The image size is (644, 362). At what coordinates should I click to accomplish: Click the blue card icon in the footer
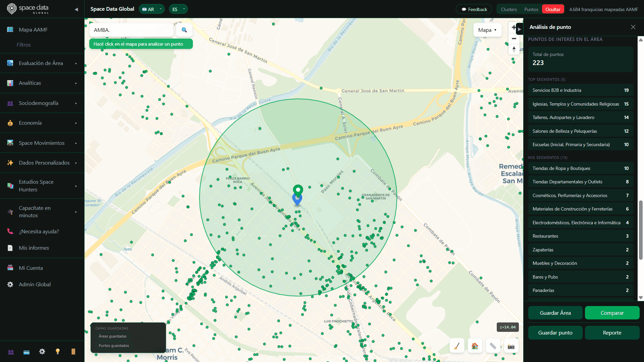26,352
